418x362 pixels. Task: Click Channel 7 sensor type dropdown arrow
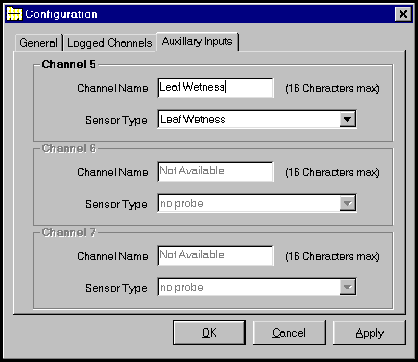coord(347,287)
